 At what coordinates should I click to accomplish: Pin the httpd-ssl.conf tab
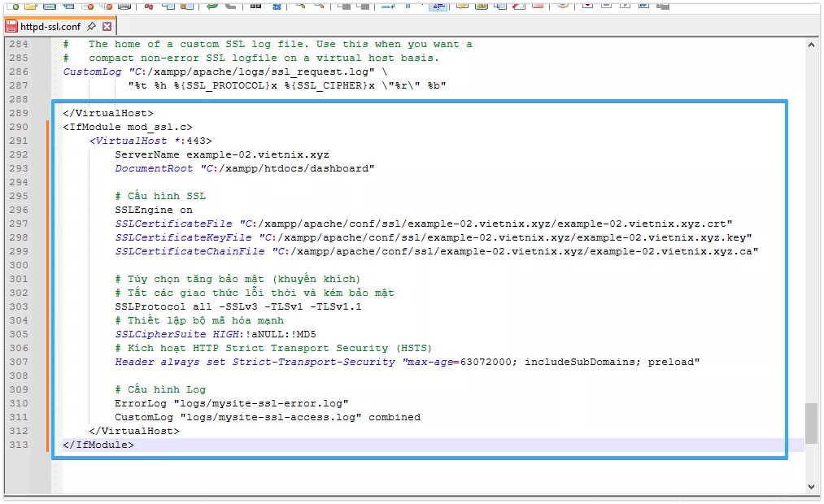pos(92,26)
